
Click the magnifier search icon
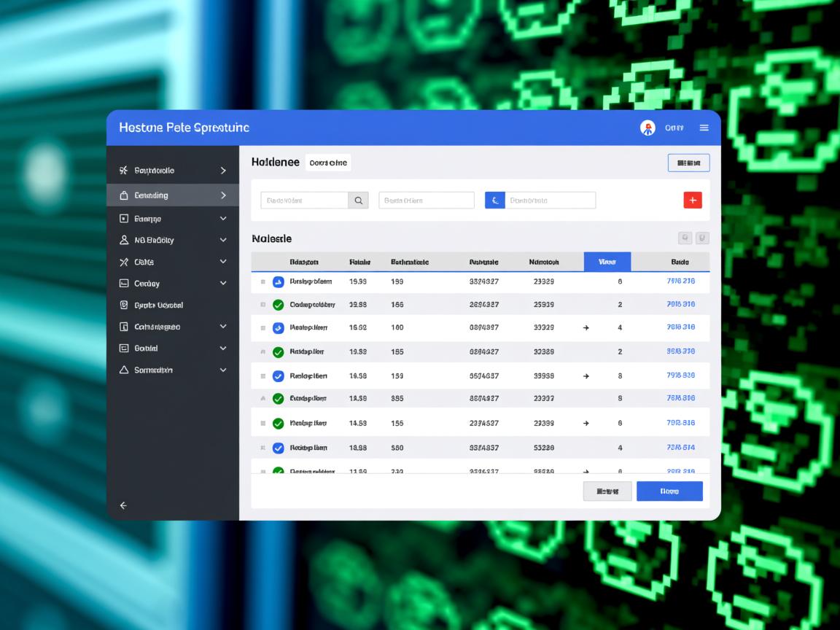pyautogui.click(x=358, y=200)
